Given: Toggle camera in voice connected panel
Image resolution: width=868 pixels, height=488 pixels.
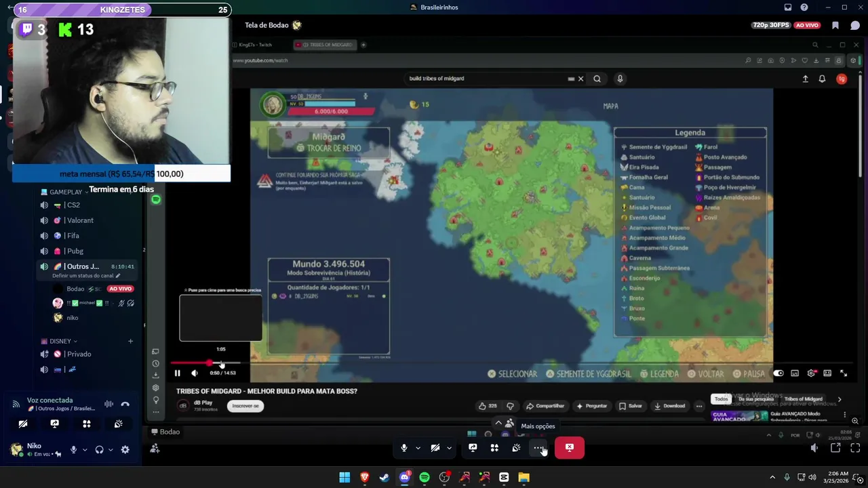Looking at the screenshot, I should tap(23, 424).
